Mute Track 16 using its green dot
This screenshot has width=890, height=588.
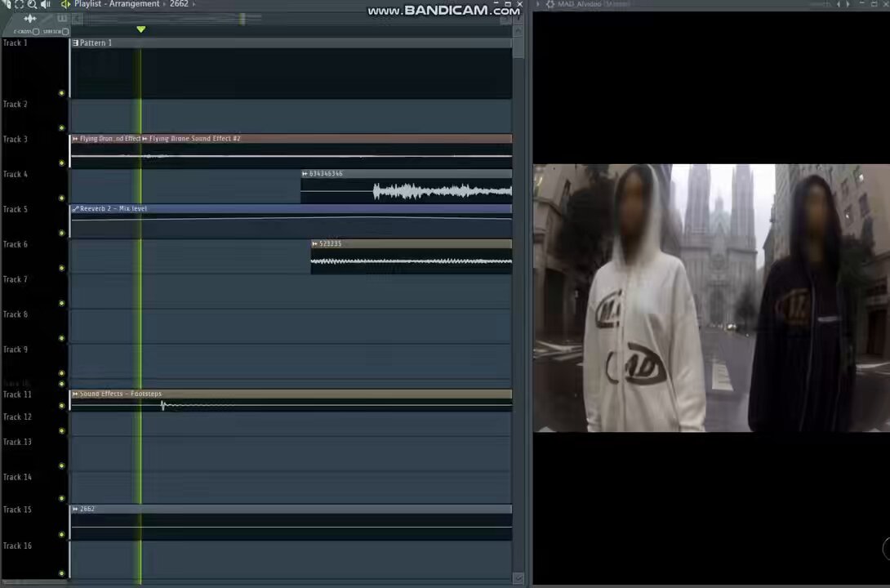pyautogui.click(x=62, y=573)
